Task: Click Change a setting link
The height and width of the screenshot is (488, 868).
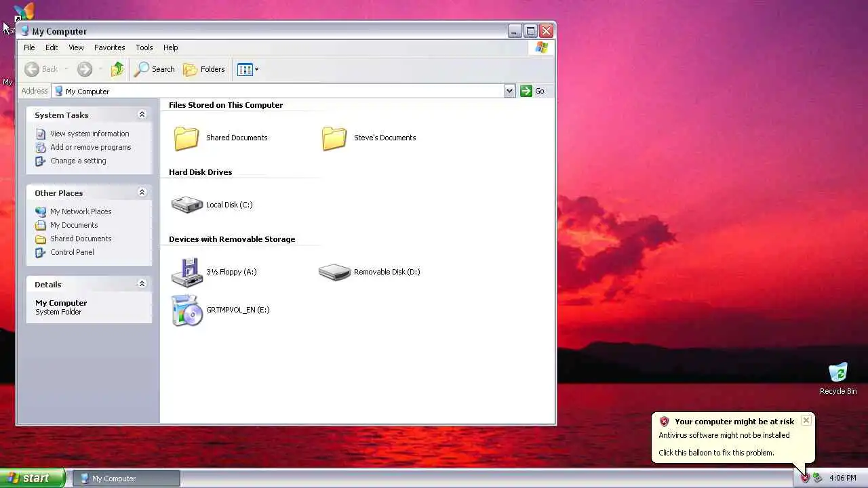Action: click(x=78, y=161)
